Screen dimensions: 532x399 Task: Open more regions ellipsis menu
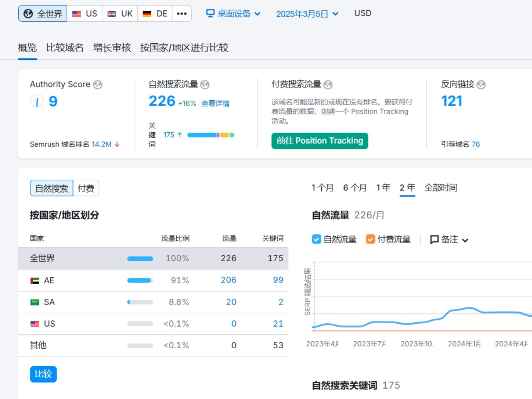[182, 14]
